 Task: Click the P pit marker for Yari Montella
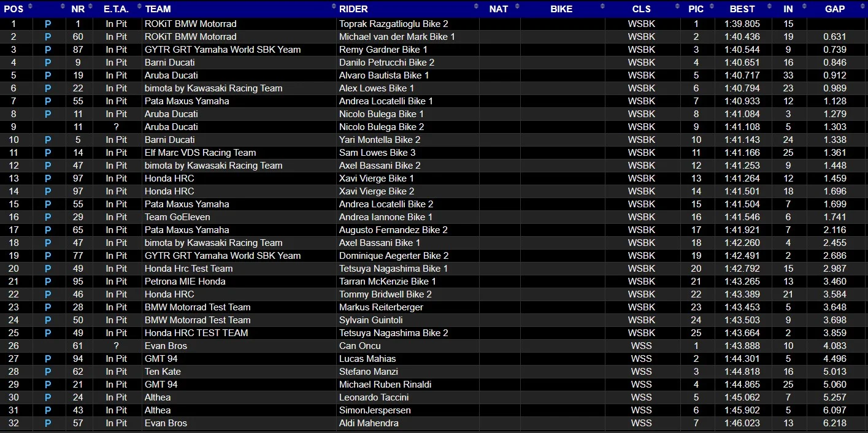[x=48, y=140]
